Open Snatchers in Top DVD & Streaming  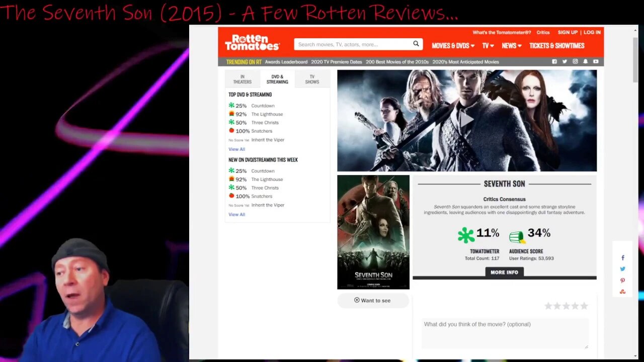point(262,131)
